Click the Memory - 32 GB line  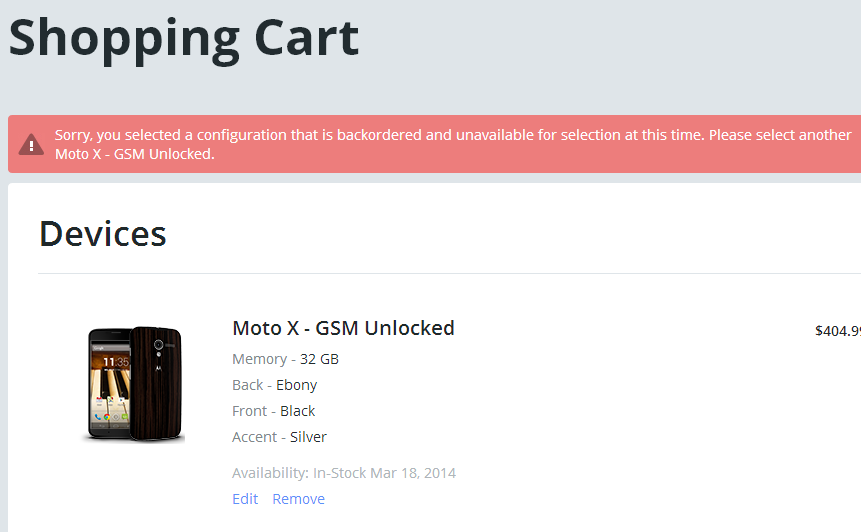[x=286, y=359]
